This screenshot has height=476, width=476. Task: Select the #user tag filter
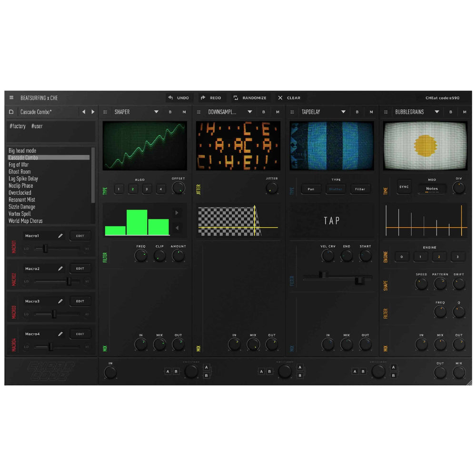coord(37,126)
